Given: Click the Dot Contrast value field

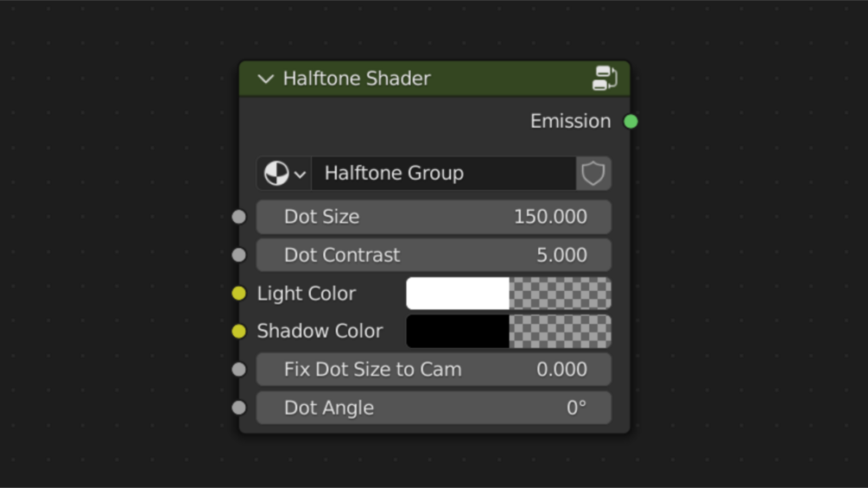Looking at the screenshot, I should coord(434,256).
